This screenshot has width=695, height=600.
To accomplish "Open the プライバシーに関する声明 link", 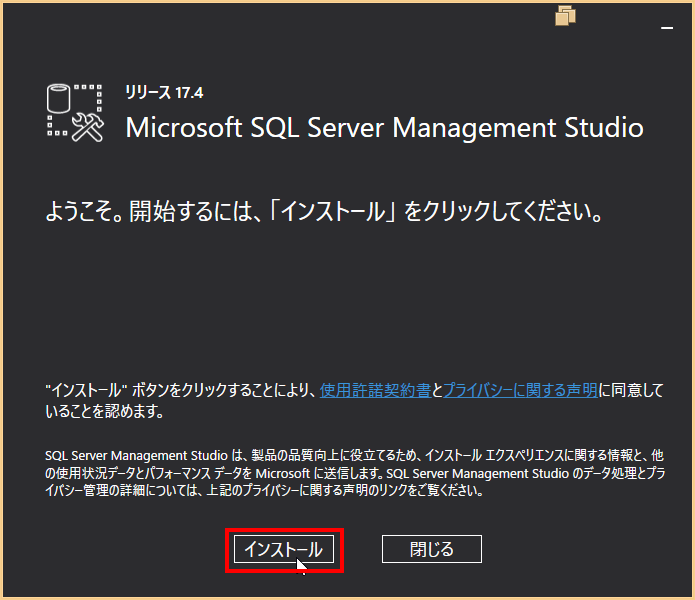I will 520,390.
